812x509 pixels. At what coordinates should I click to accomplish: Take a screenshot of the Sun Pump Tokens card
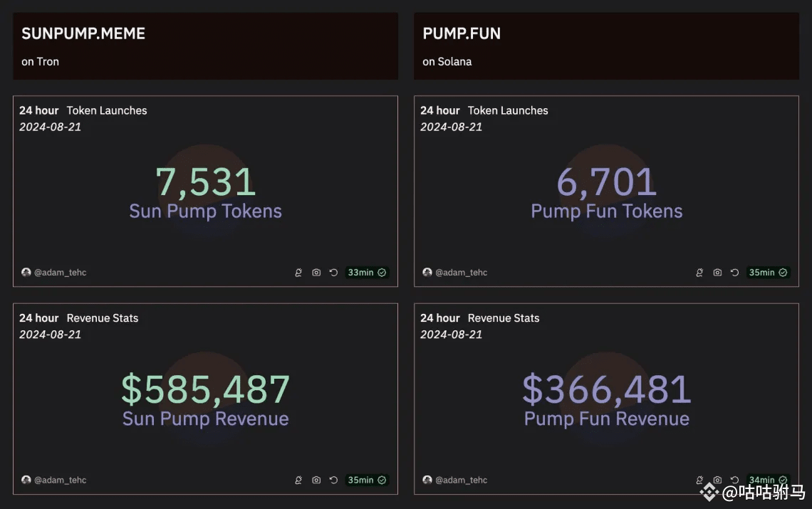click(x=316, y=273)
